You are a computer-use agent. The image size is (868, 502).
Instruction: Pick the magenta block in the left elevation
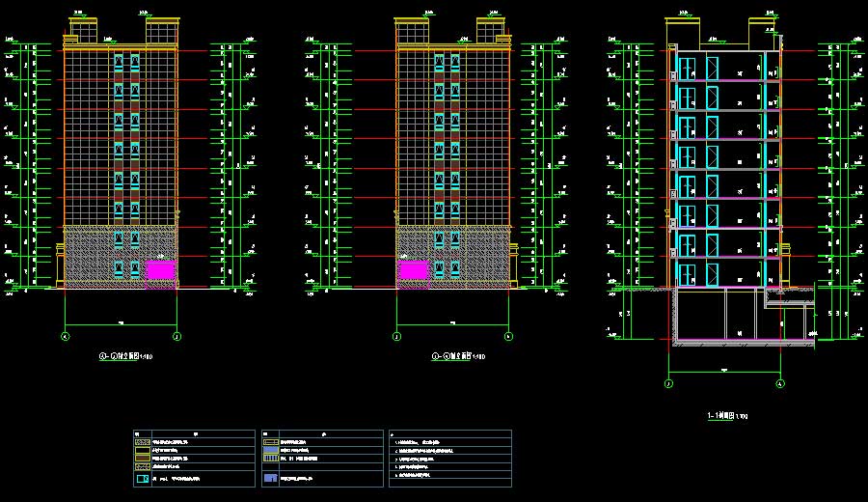click(160, 270)
